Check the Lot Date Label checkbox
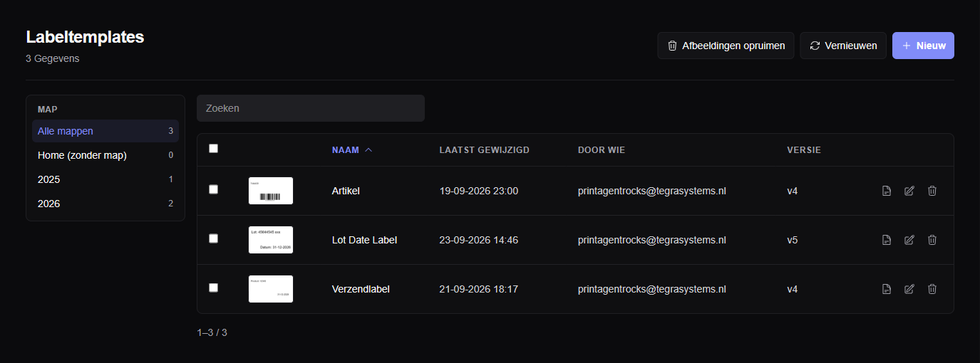The height and width of the screenshot is (363, 980). click(213, 238)
